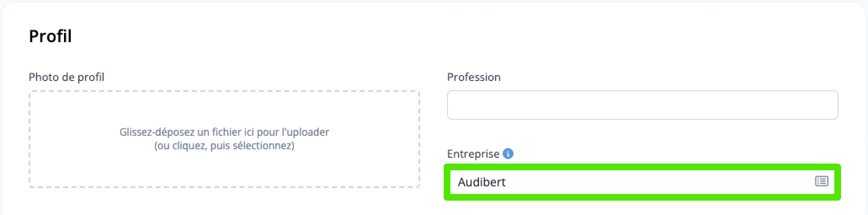Click the "Photo de profil" label
The height and width of the screenshot is (215, 868).
[67, 77]
